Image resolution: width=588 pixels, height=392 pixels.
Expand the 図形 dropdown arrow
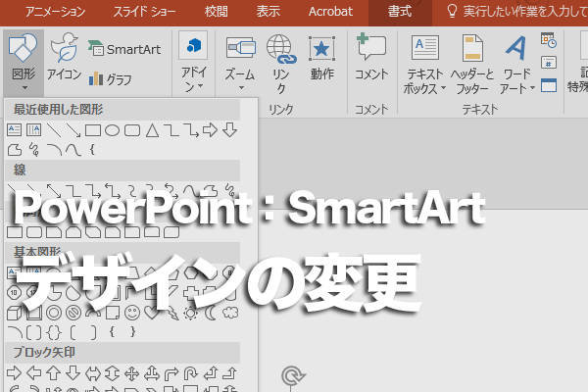point(24,88)
